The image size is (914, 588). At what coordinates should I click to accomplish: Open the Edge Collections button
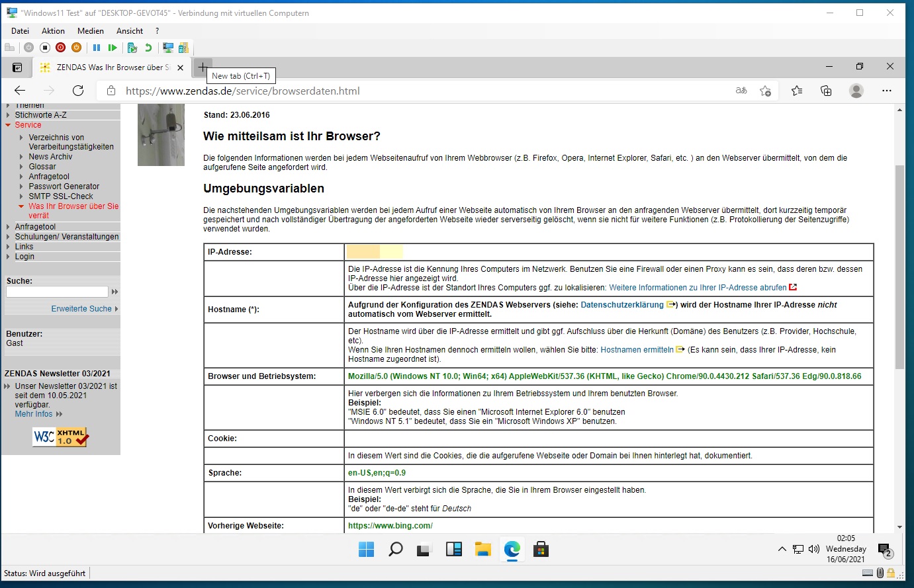tap(826, 91)
